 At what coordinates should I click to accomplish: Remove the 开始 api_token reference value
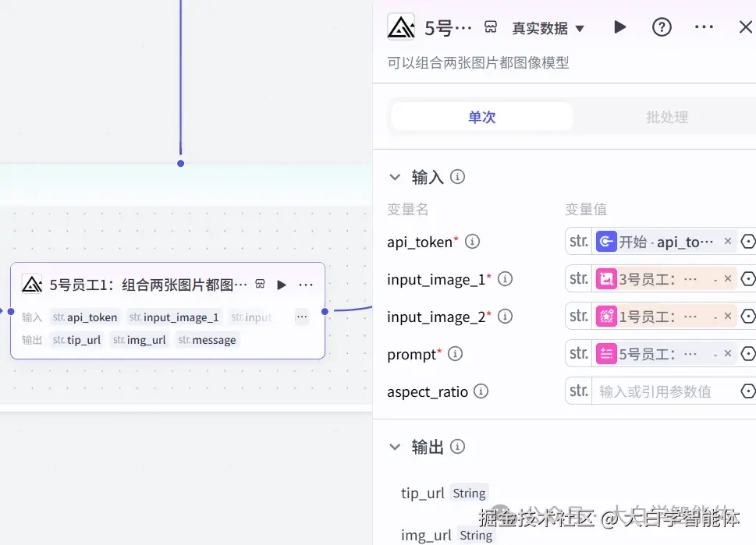(728, 241)
